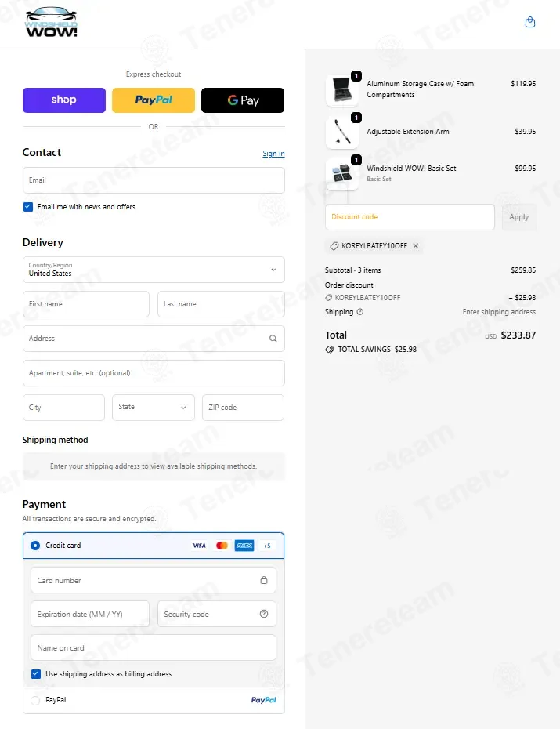Open the Country/Region dropdown
This screenshot has height=729, width=560.
(x=154, y=270)
